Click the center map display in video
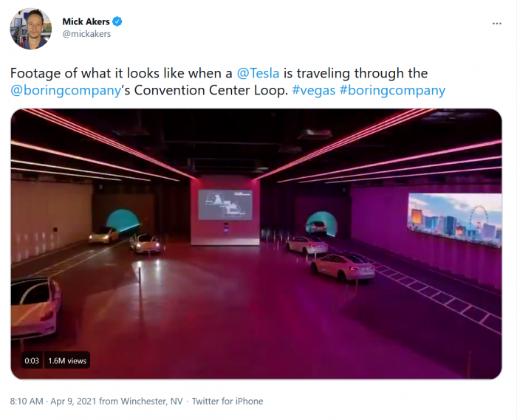This screenshot has width=517, height=420. tap(225, 205)
